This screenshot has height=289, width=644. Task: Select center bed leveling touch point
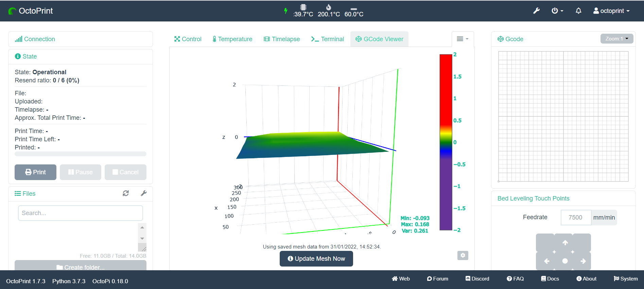[x=565, y=261]
